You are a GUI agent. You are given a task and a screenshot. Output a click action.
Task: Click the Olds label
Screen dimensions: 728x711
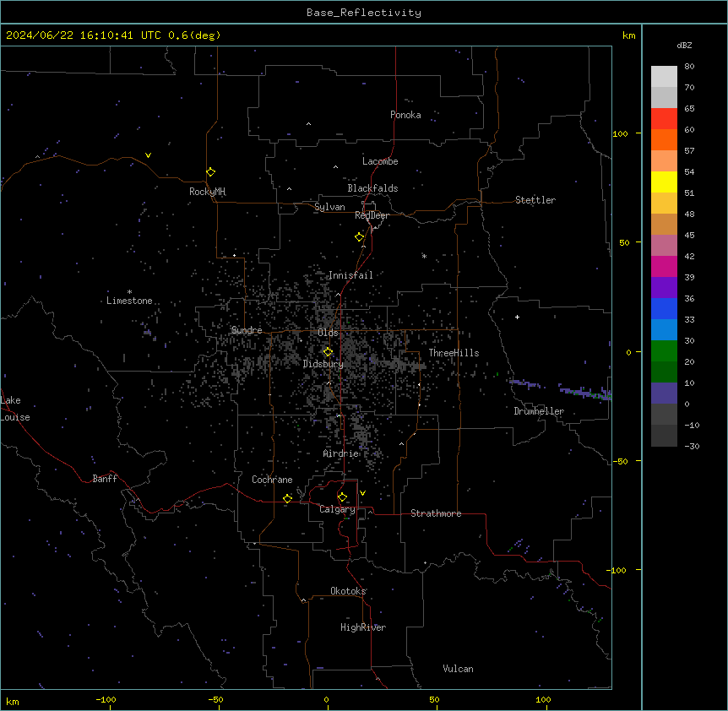click(328, 333)
